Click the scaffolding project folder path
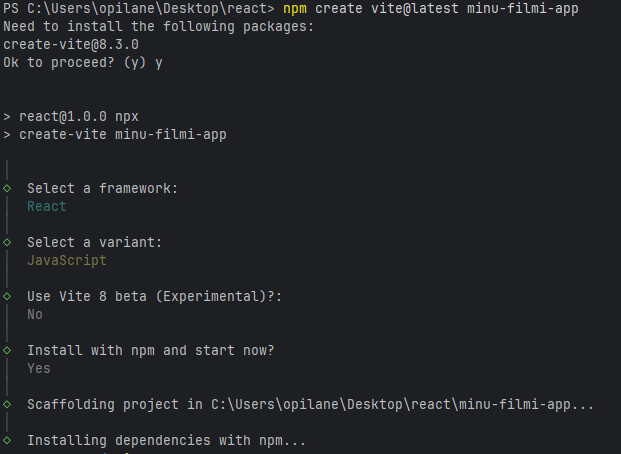Viewport: 621px width, 454px height. [402, 404]
